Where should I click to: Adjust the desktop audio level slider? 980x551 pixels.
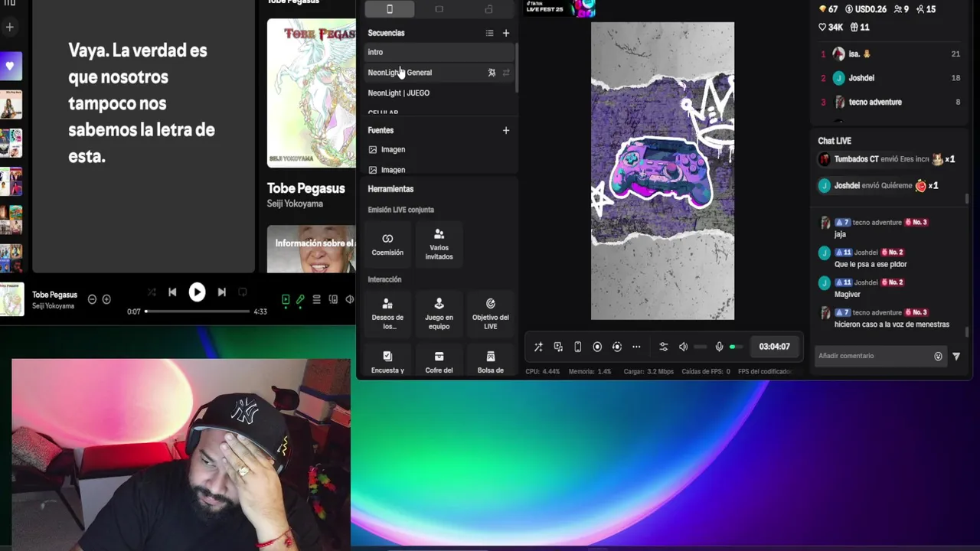tap(700, 347)
